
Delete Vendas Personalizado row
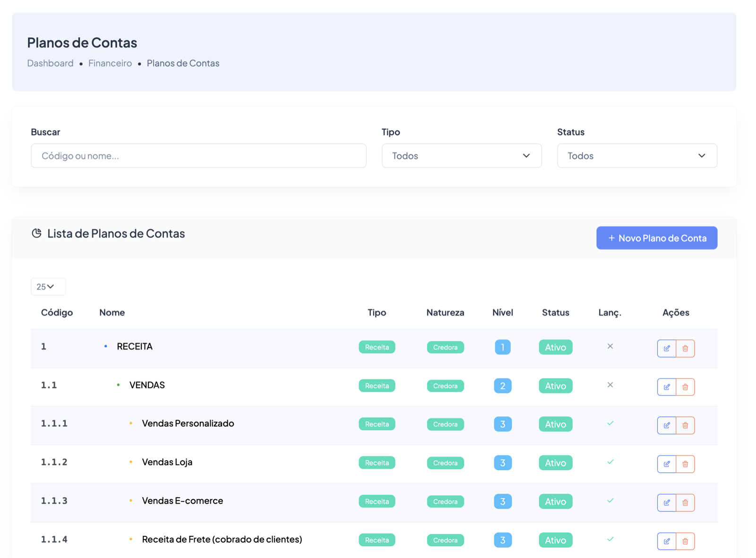click(x=685, y=425)
